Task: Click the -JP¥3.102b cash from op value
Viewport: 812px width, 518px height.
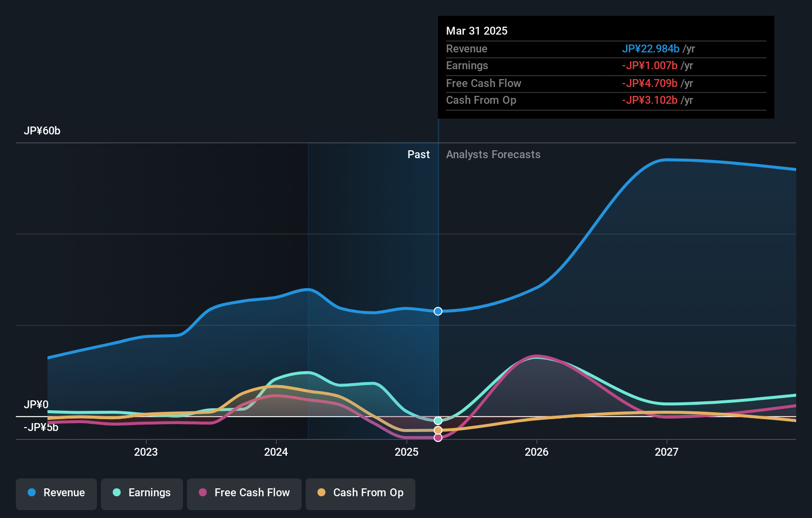Action: [x=649, y=100]
